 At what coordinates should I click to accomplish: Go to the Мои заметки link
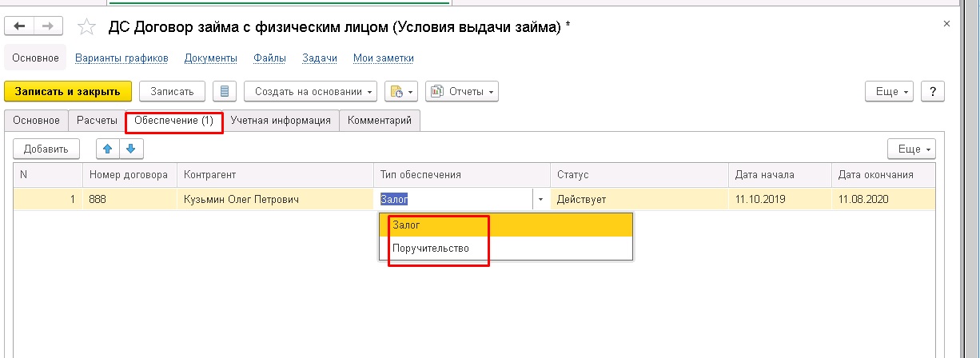[x=383, y=58]
